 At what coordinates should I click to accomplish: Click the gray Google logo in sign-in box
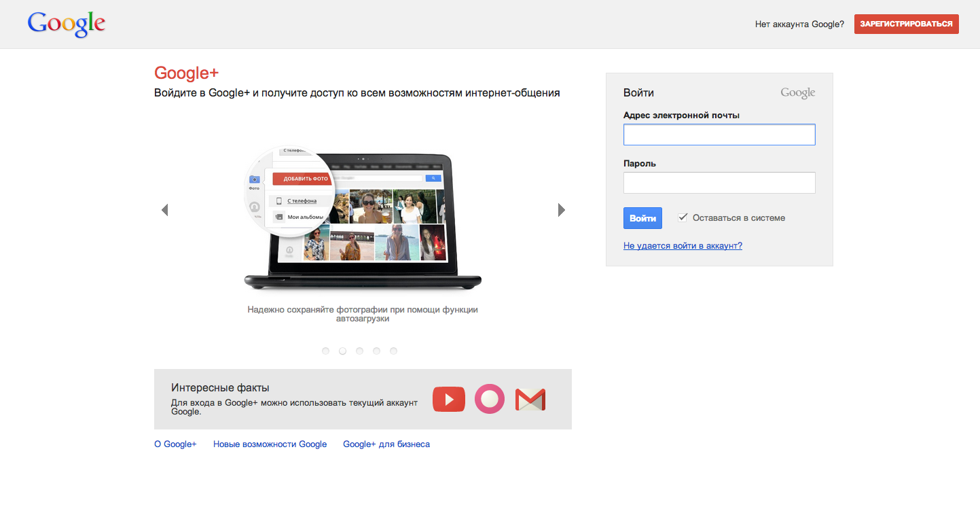click(797, 93)
